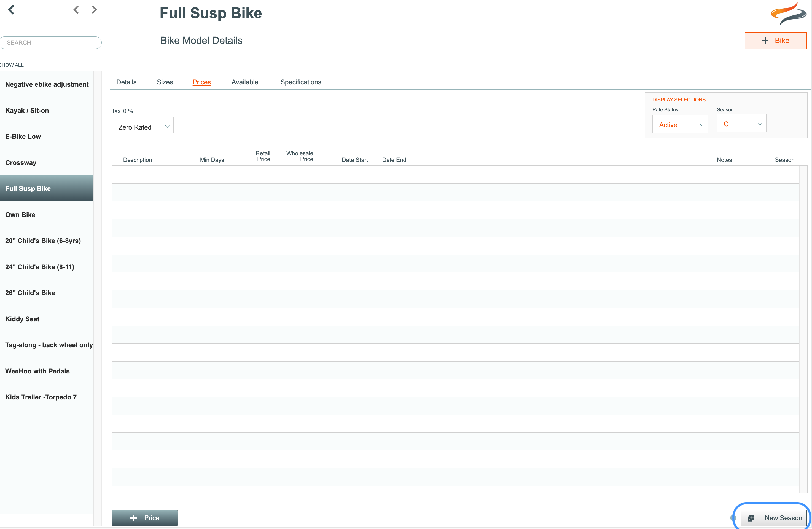
Task: Open the Season C dropdown
Action: (x=741, y=124)
